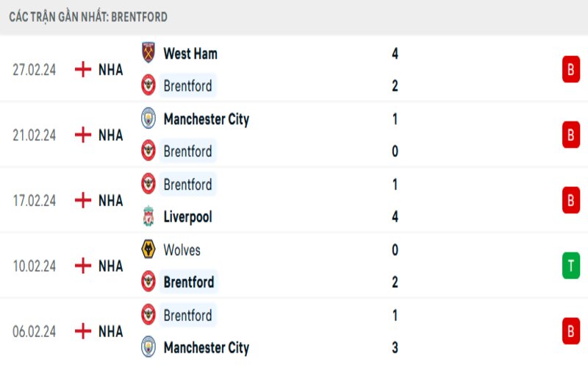Image resolution: width=588 pixels, height=368 pixels.
Task: Open the Wolves team link
Action: tap(182, 250)
